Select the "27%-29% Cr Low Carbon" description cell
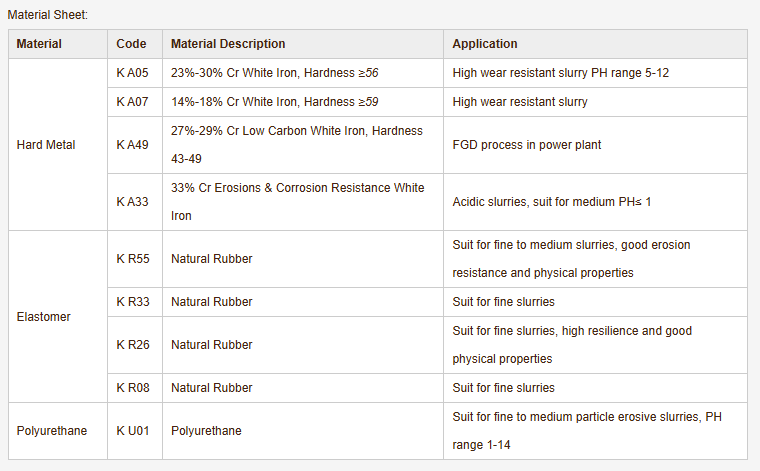Image resolution: width=760 pixels, height=471 pixels. tap(296, 144)
